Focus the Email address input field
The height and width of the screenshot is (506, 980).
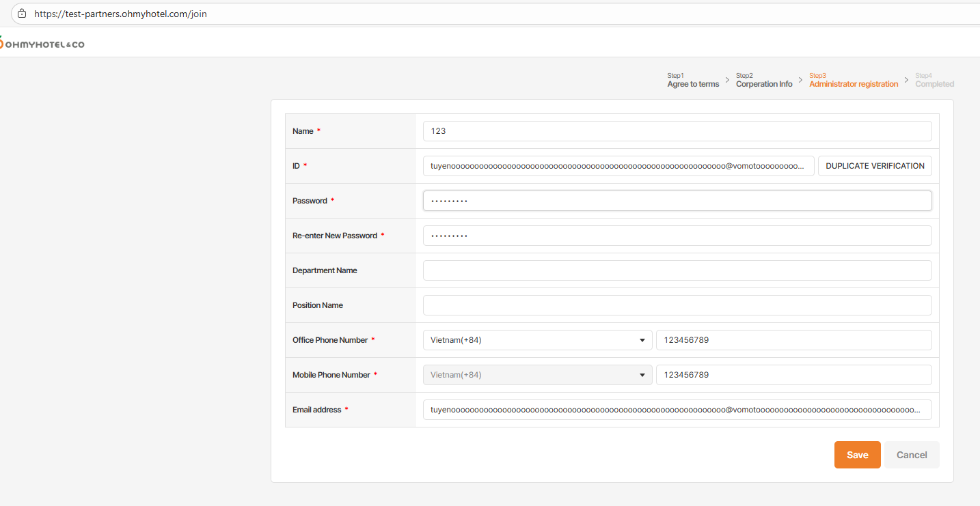(x=677, y=410)
